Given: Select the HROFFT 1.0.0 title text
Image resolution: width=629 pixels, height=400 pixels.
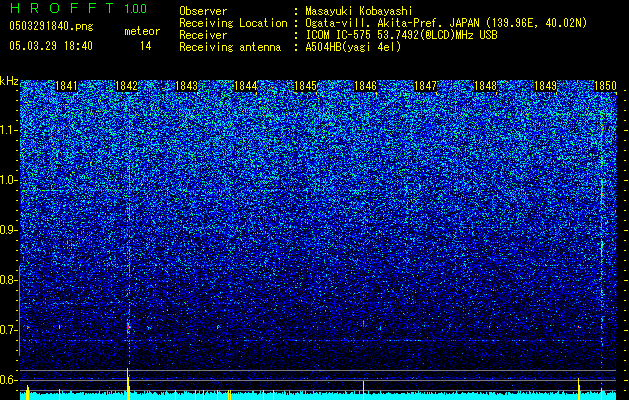Looking at the screenshot, I should [78, 9].
